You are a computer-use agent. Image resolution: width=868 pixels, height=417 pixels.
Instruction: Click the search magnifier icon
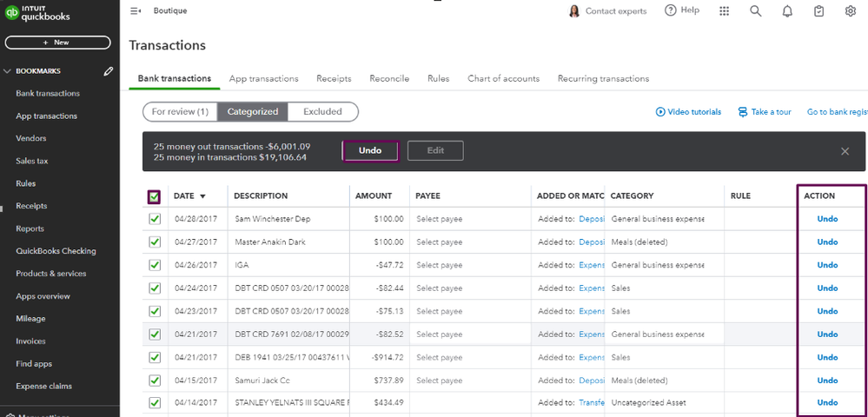[756, 11]
